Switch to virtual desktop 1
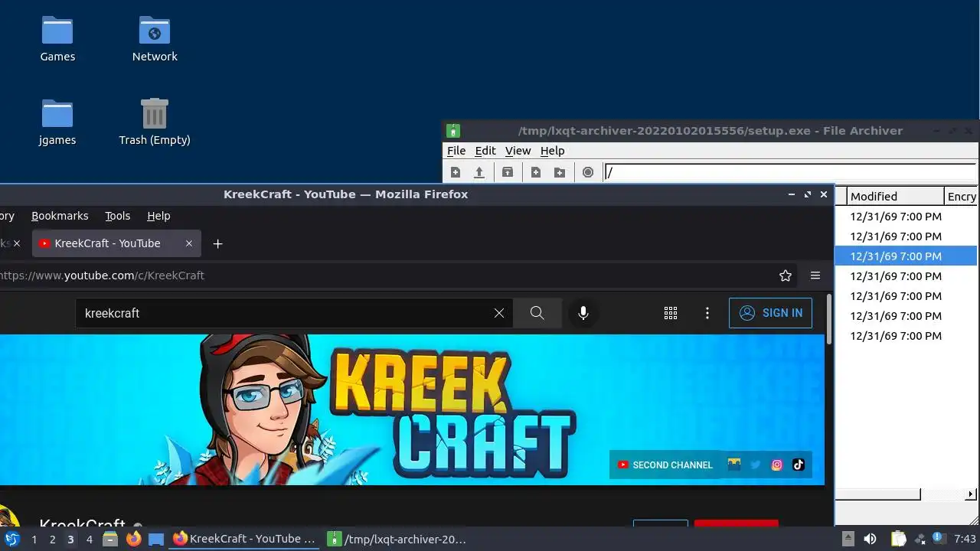Viewport: 980px width, 551px height. tap(34, 540)
